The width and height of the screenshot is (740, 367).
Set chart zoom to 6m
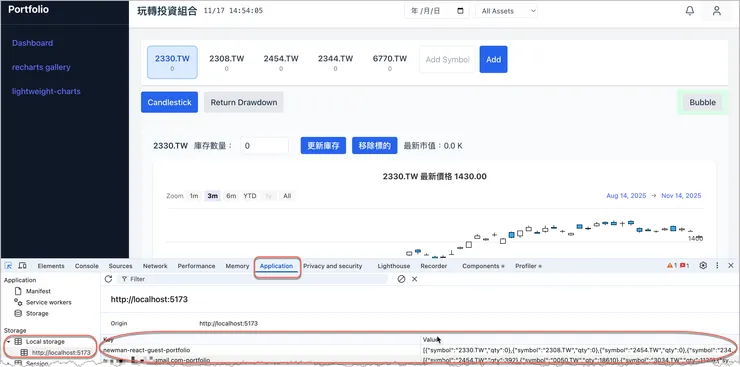pos(231,196)
